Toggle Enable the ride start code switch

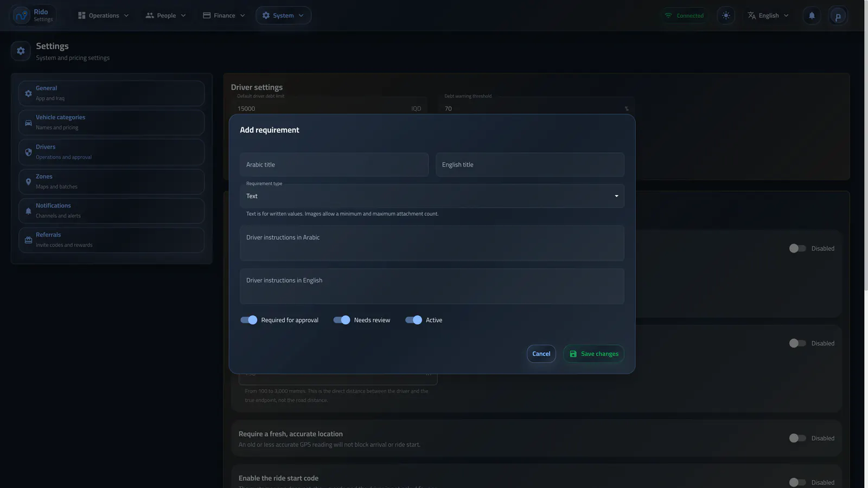pos(797,483)
